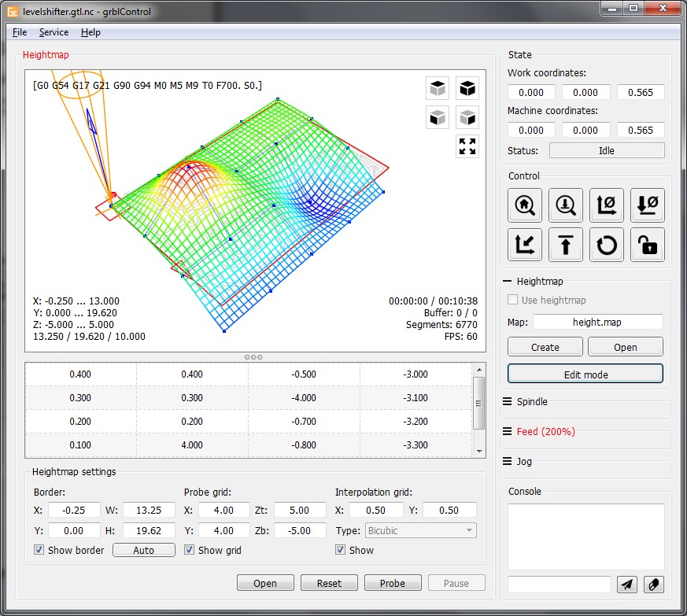Uncheck the Show border checkbox
The height and width of the screenshot is (616, 687).
39,550
